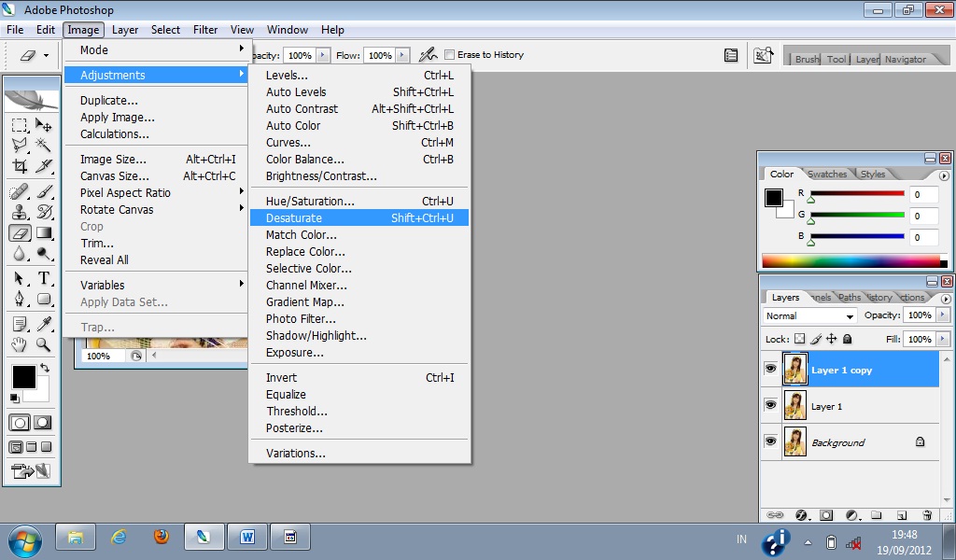The width and height of the screenshot is (956, 560).
Task: Delete layer using trash icon
Action: click(x=927, y=515)
